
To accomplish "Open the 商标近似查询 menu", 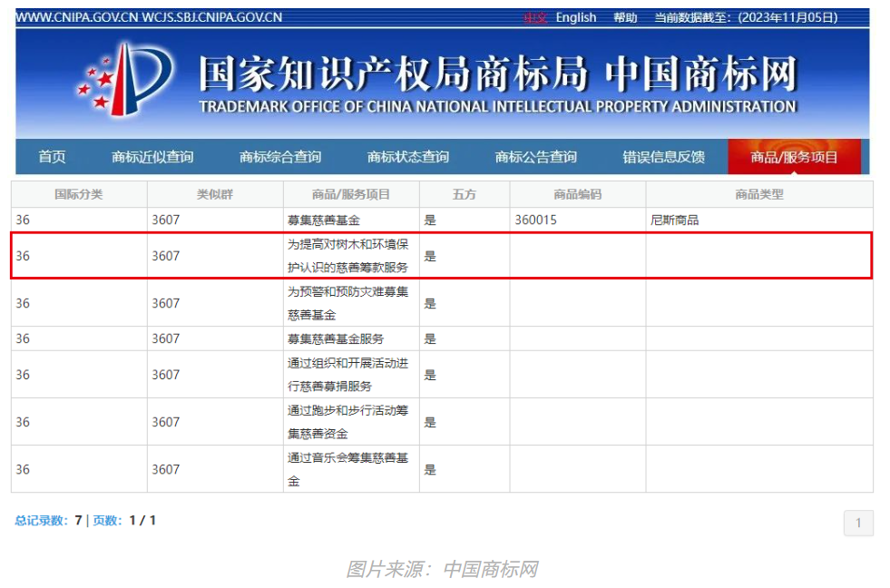I will point(152,156).
